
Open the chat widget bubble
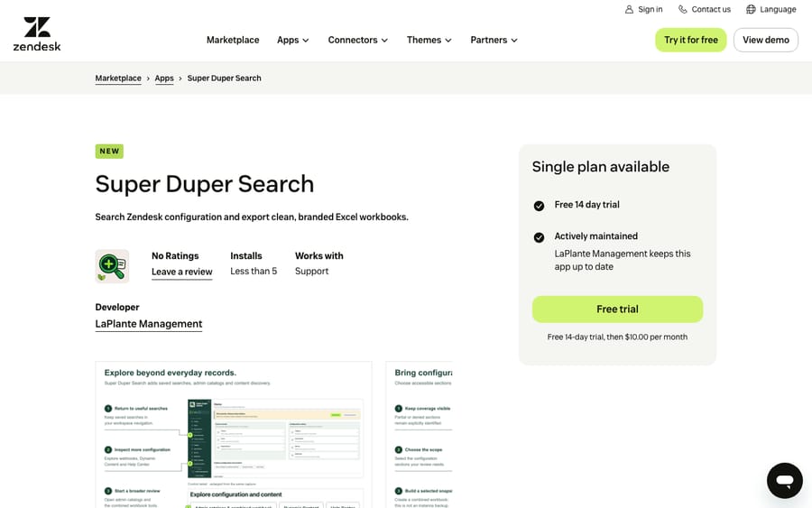coord(785,481)
